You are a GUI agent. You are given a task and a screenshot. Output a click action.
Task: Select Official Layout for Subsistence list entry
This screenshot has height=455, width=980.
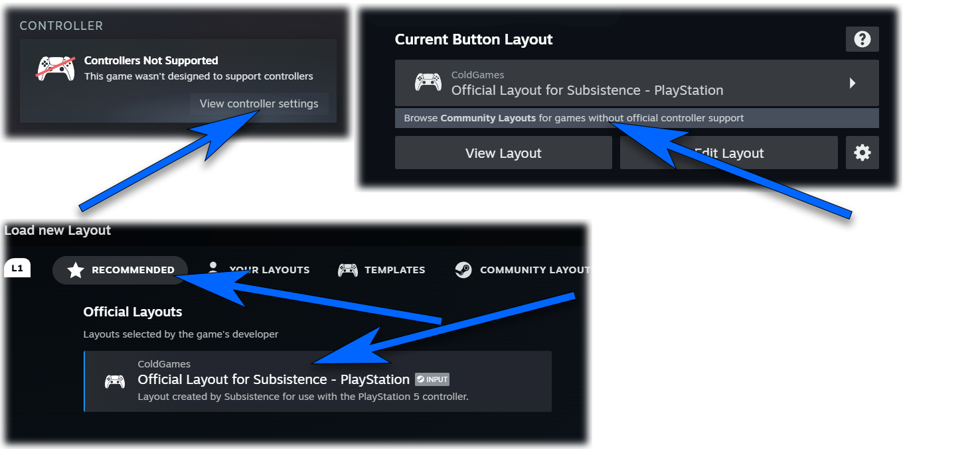pos(317,381)
